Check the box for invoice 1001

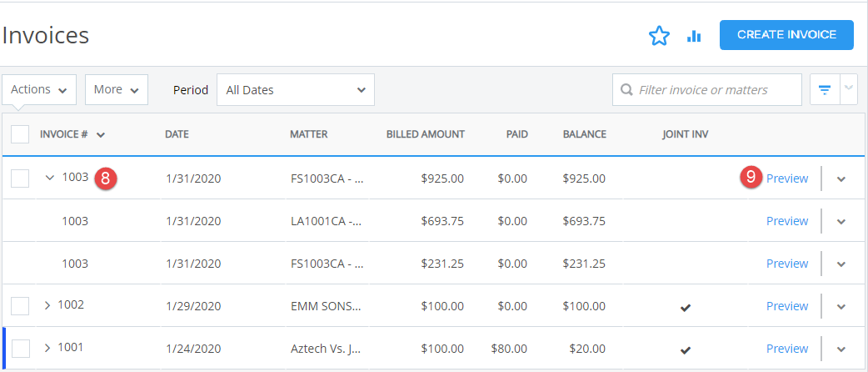[20, 348]
